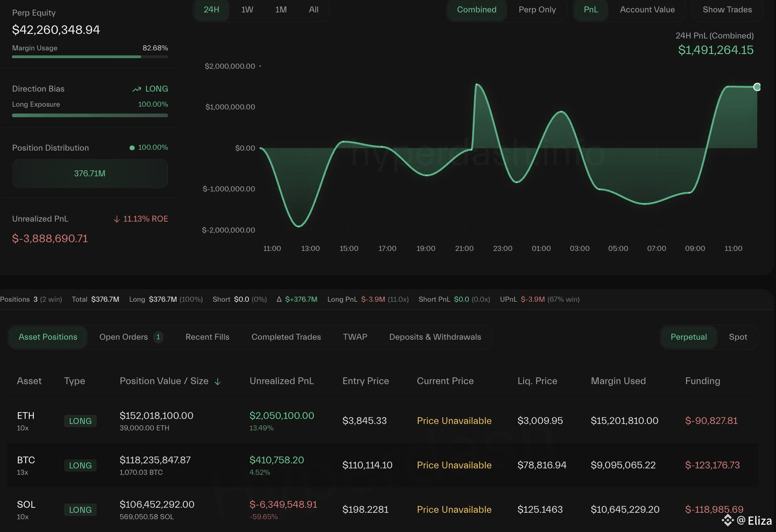Click the Direction Bias trending-up icon
This screenshot has height=532, width=776.
click(137, 89)
